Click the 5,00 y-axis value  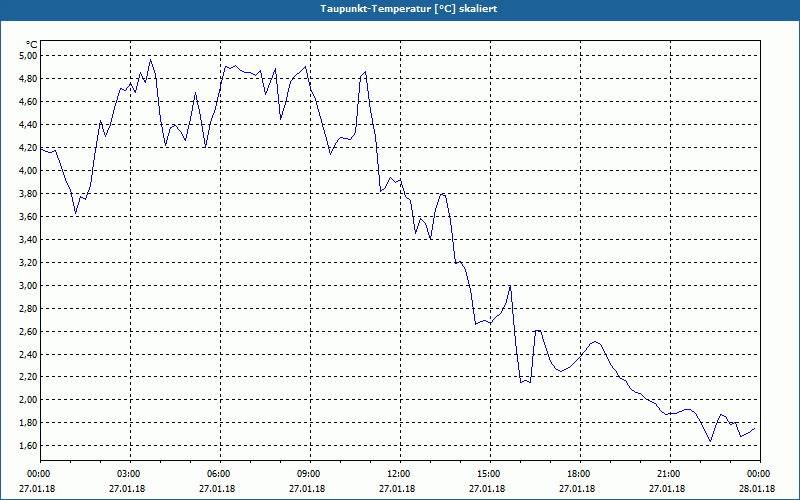click(x=29, y=56)
